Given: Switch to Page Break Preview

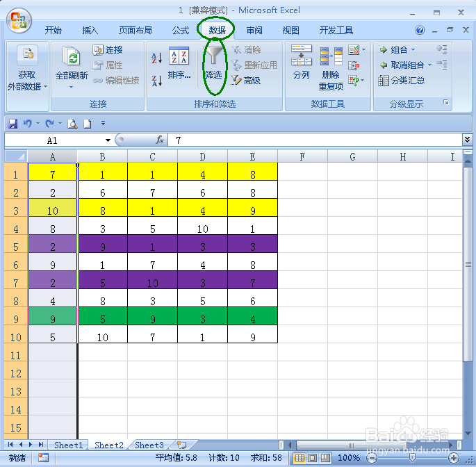Looking at the screenshot, I should point(325,457).
